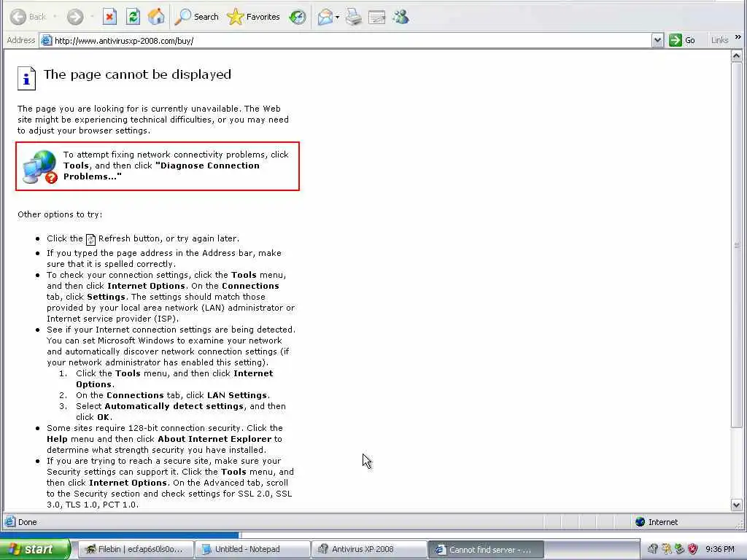Image resolution: width=747 pixels, height=560 pixels.
Task: Click the Edit page toolbar icon
Action: click(x=377, y=17)
